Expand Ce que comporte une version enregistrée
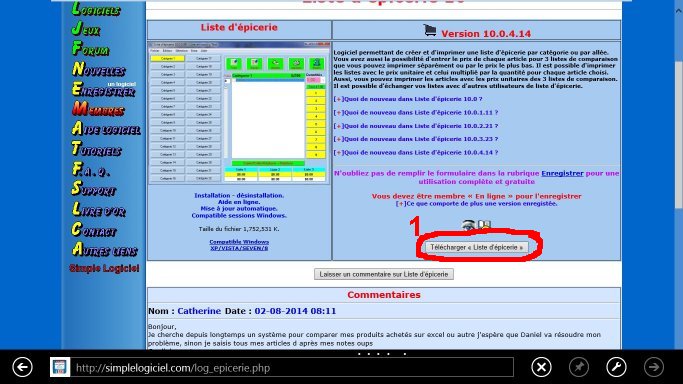This screenshot has width=683, height=384. [x=476, y=203]
